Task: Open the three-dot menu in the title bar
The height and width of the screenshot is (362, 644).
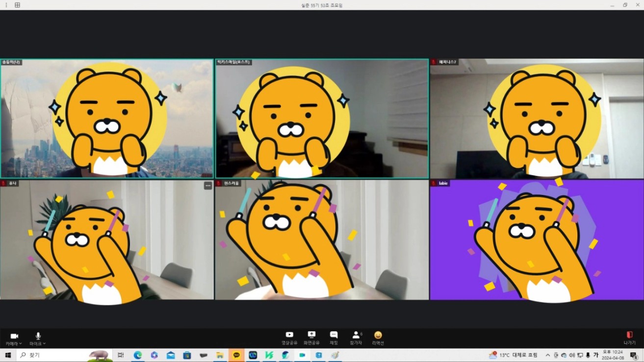Action: [x=6, y=5]
